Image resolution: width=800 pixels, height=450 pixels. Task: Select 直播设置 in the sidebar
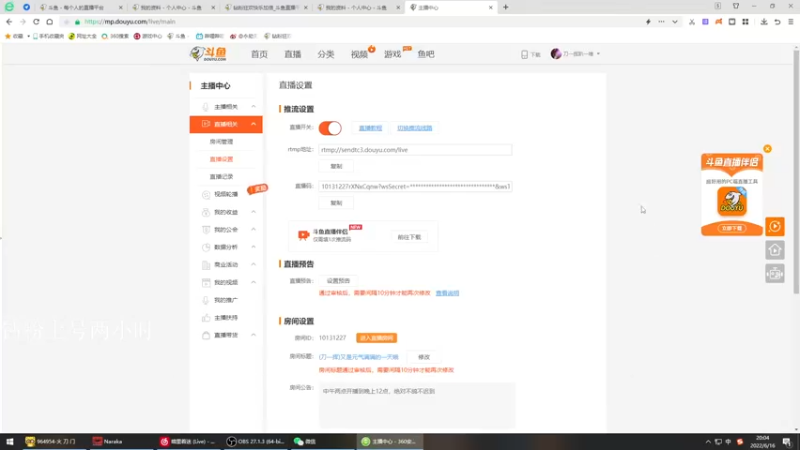pyautogui.click(x=221, y=159)
